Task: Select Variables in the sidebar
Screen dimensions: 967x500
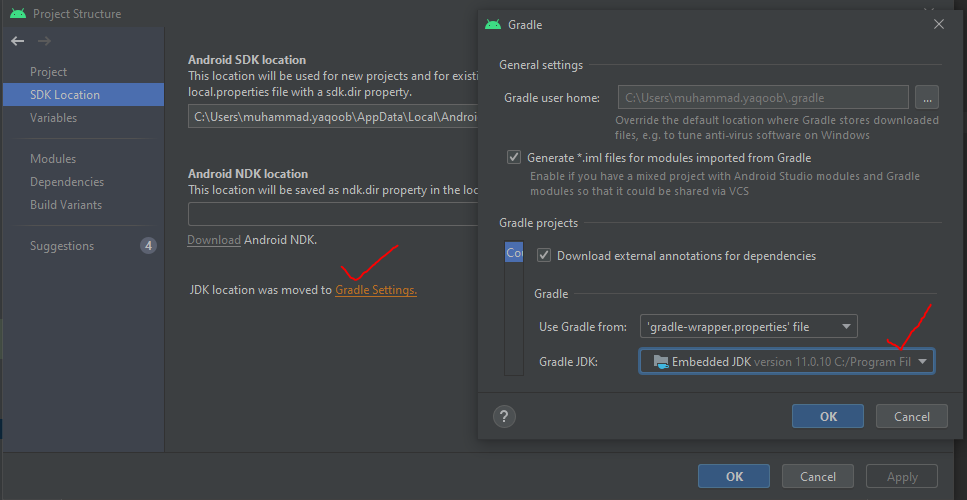Action: pyautogui.click(x=54, y=118)
